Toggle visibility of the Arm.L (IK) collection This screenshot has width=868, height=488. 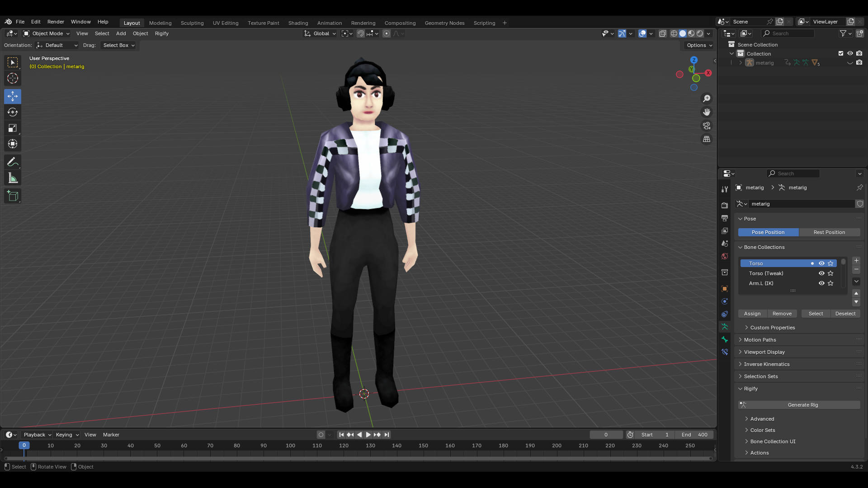[821, 283]
